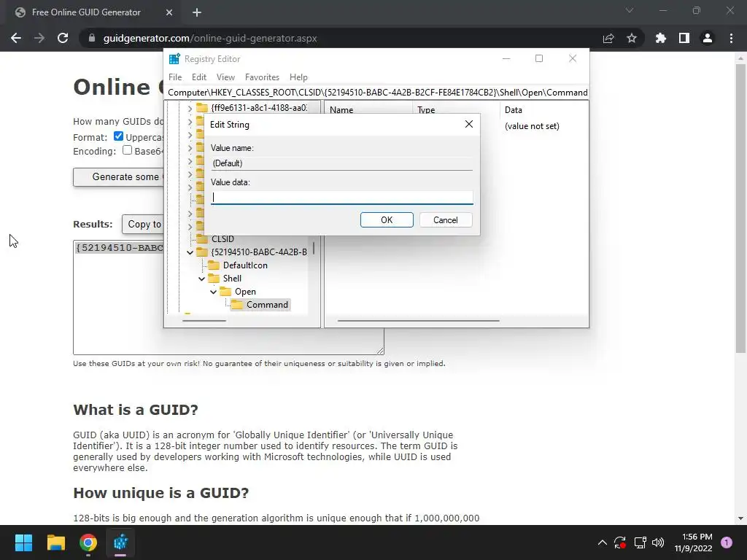Click the "What is a GUID?" heading

point(135,410)
